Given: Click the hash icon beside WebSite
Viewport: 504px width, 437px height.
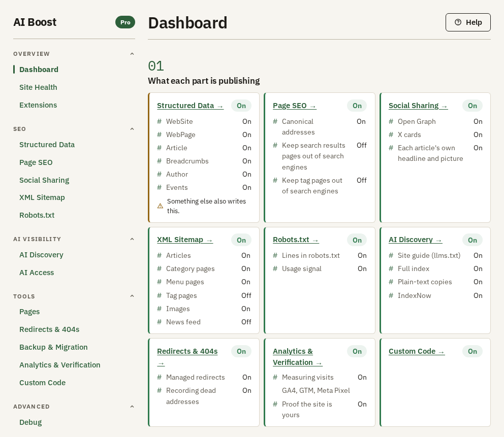Looking at the screenshot, I should (x=159, y=122).
